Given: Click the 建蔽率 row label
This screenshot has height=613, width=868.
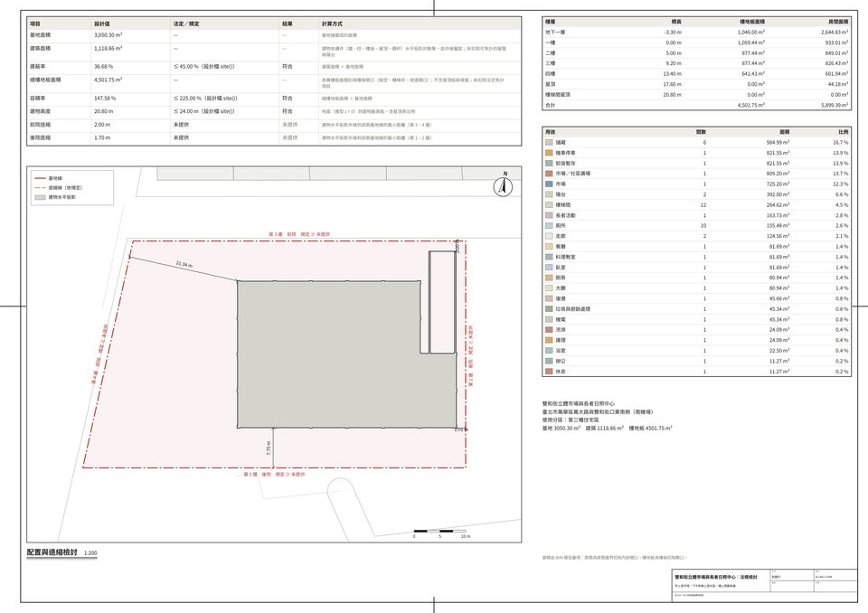Looking at the screenshot, I should [x=38, y=66].
